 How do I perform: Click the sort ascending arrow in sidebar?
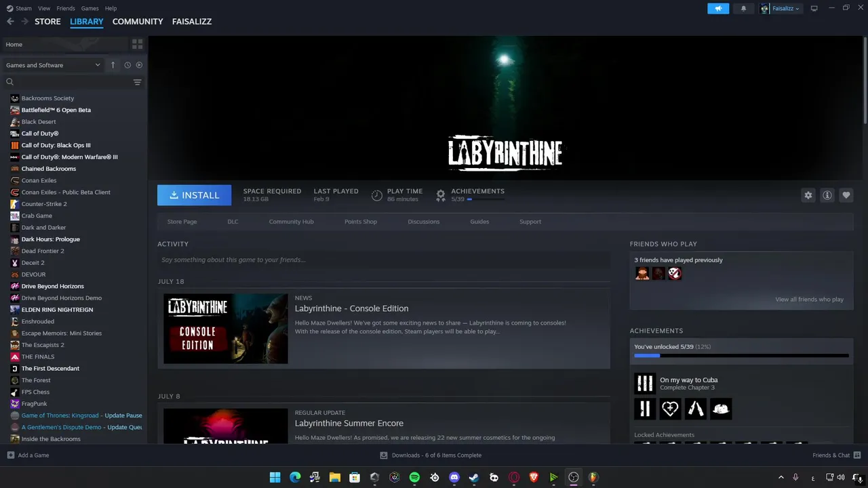[113, 65]
